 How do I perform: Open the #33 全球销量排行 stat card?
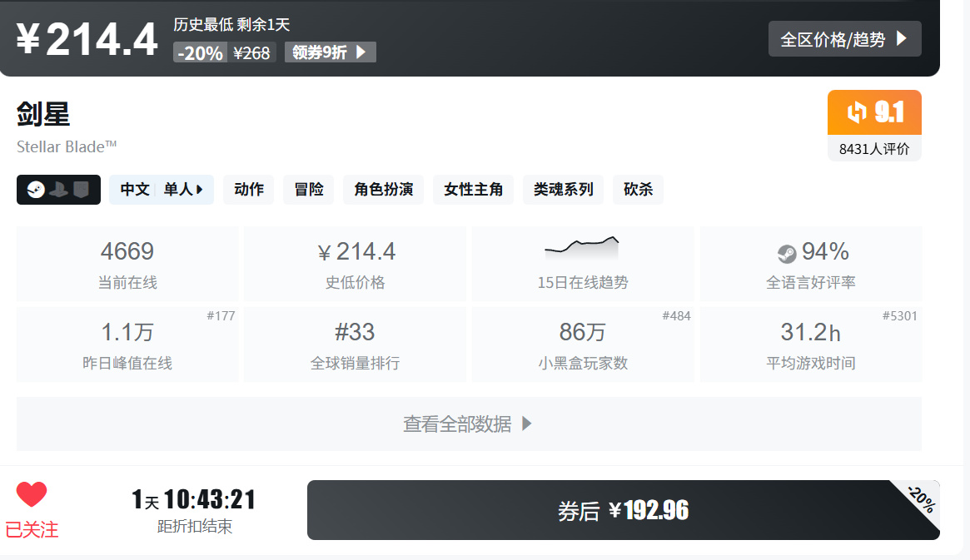tap(355, 344)
